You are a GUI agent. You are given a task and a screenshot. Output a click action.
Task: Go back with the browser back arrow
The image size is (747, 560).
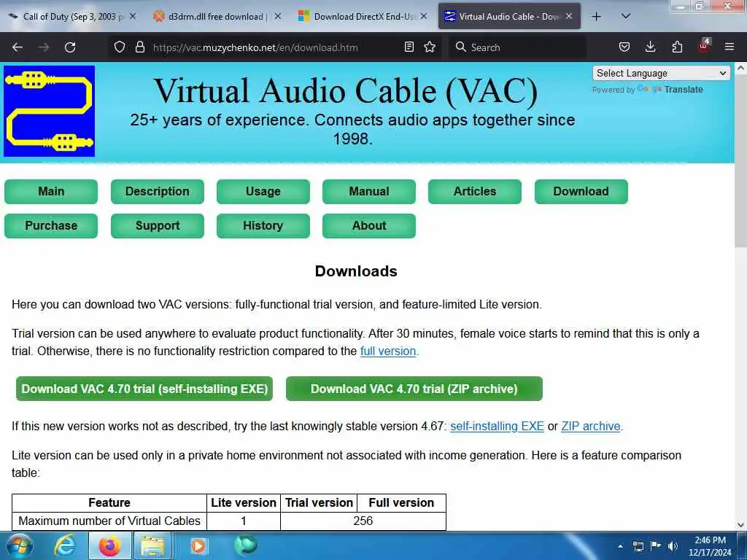(x=18, y=47)
